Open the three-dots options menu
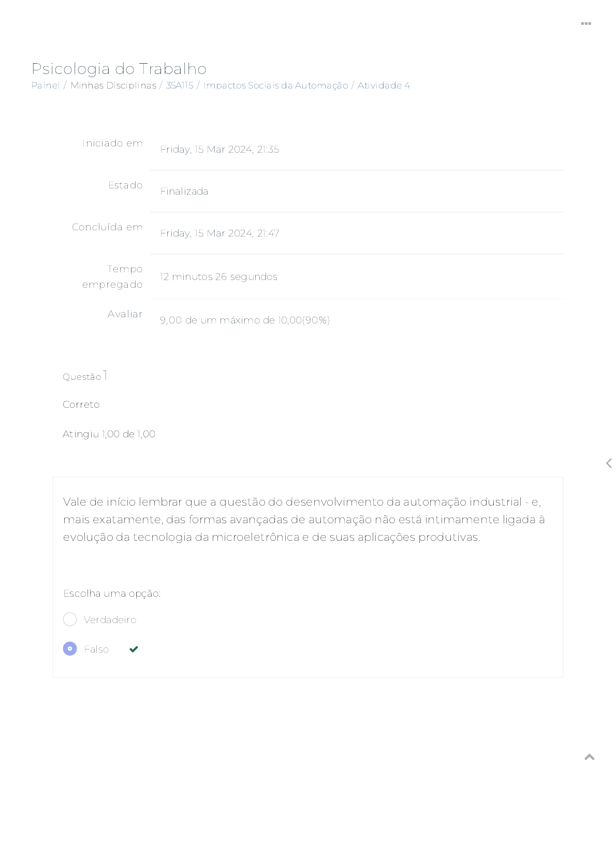616x842 pixels. click(586, 24)
